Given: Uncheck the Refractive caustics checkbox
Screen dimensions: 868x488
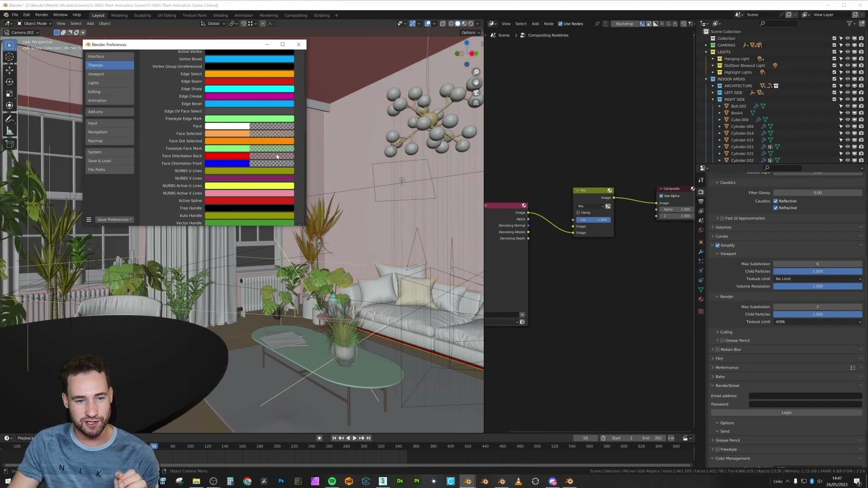Looking at the screenshot, I should tap(776, 208).
